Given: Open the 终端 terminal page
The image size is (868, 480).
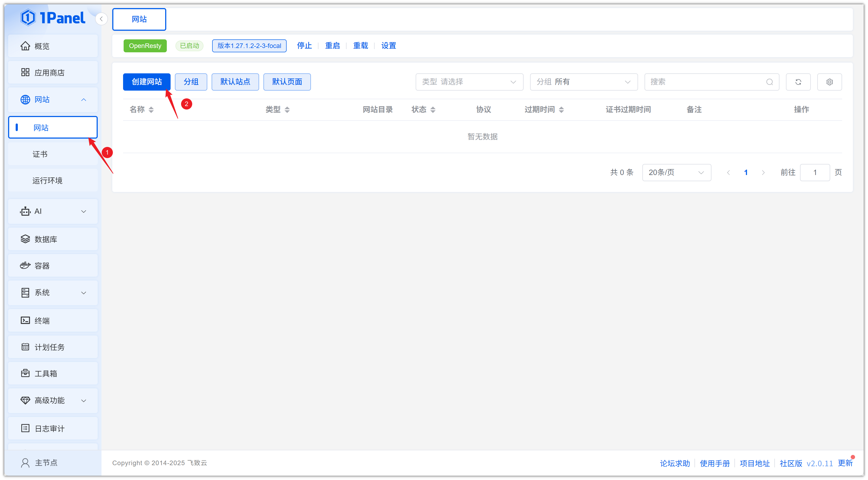Looking at the screenshot, I should pos(53,320).
